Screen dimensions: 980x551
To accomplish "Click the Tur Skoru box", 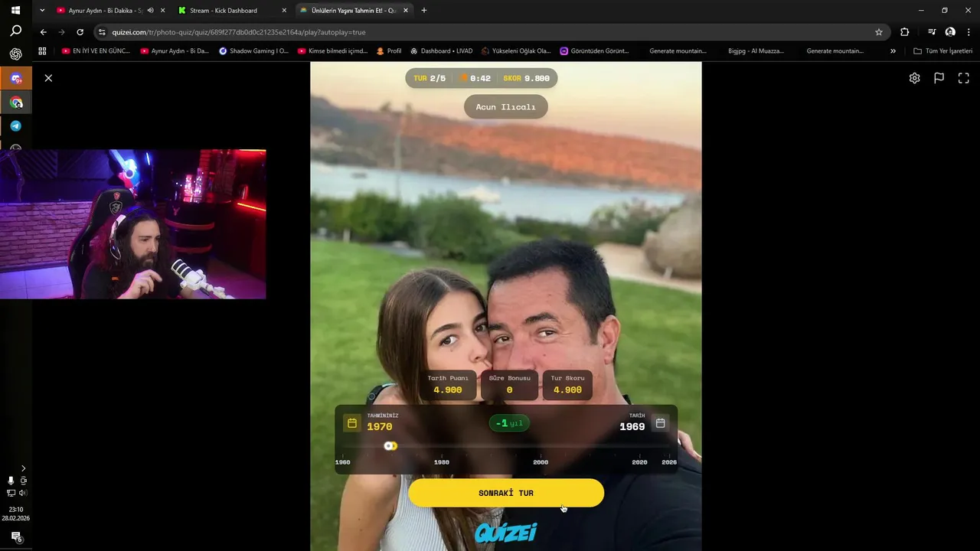I will (567, 385).
